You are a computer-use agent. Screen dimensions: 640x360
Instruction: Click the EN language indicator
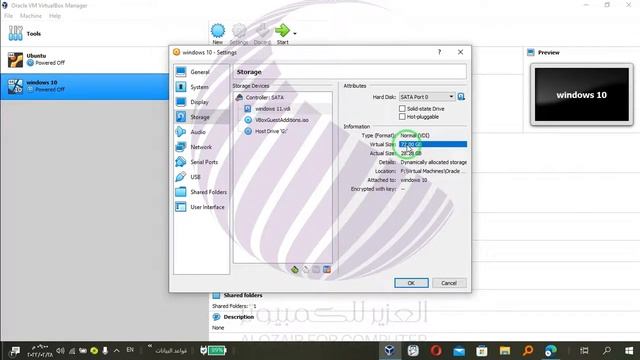tap(130, 350)
